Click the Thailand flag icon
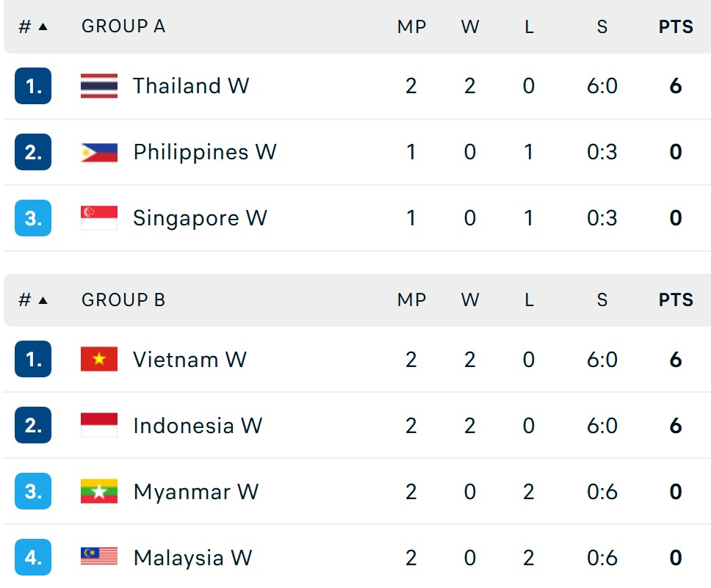This screenshot has width=711, height=588. coord(100,86)
